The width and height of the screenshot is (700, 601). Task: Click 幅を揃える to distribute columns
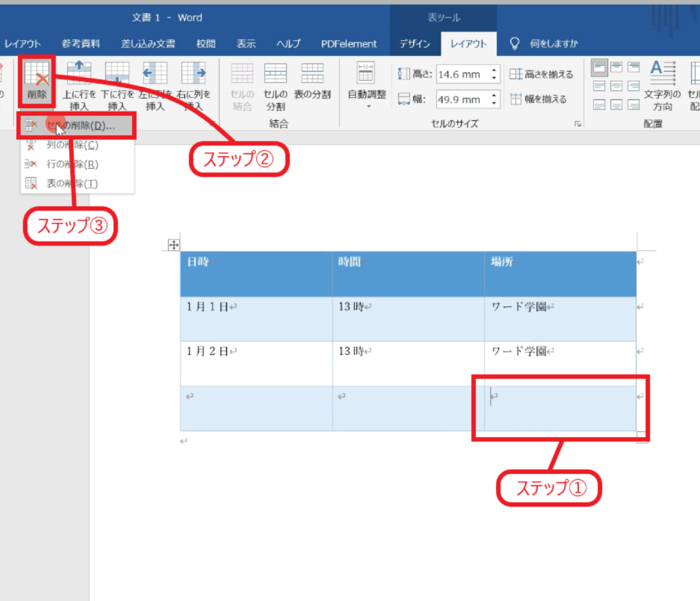[x=538, y=99]
